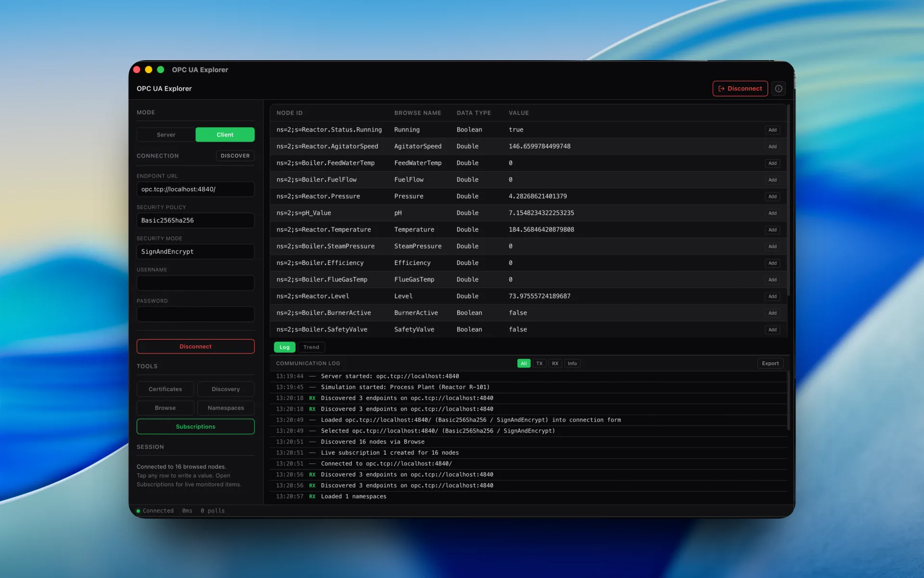
Task: Click the node table vertical scrollbar
Action: (788, 200)
